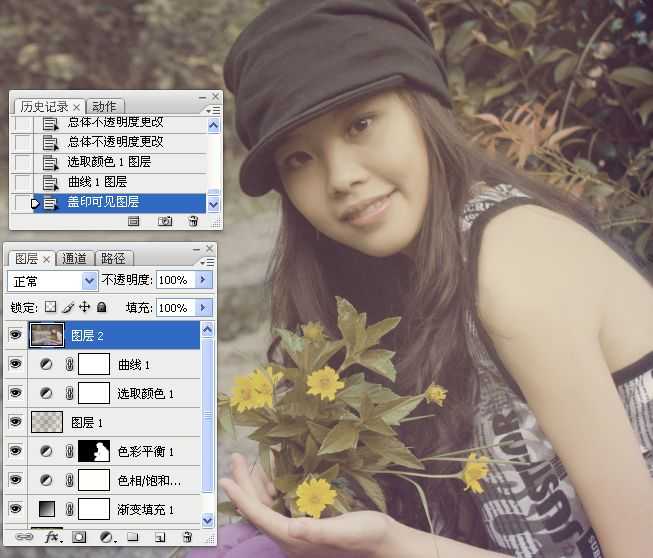Select 色彩平衡 1 black layer mask
653x558 pixels.
click(x=94, y=451)
